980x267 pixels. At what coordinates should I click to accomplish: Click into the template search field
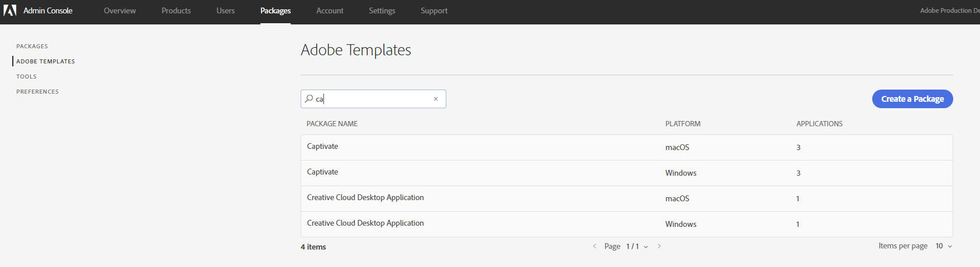coord(373,99)
